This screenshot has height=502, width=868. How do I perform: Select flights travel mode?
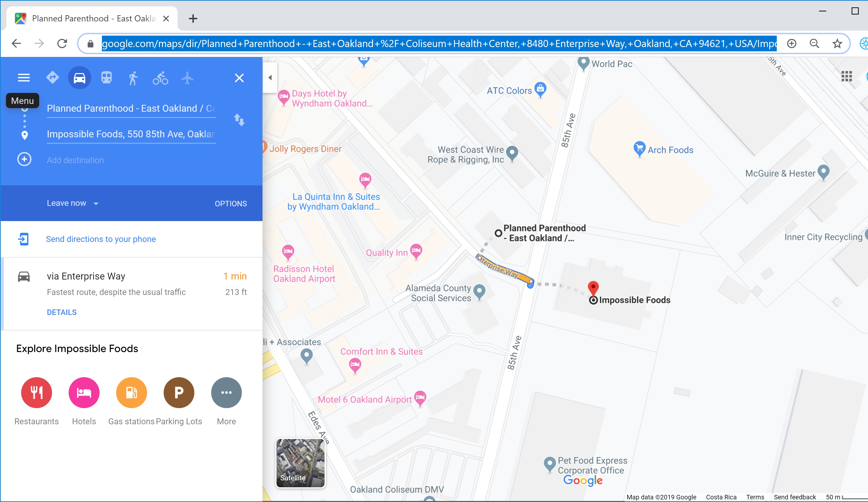coord(187,78)
